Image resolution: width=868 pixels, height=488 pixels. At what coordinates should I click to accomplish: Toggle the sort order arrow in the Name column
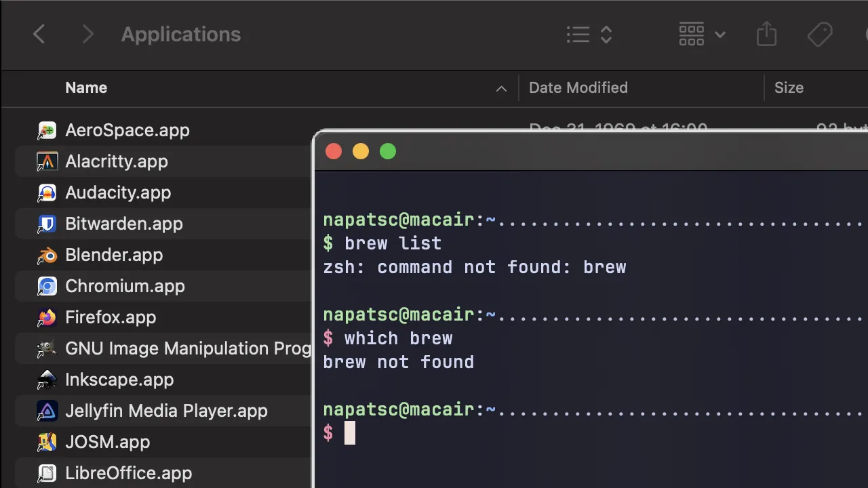[x=501, y=89]
